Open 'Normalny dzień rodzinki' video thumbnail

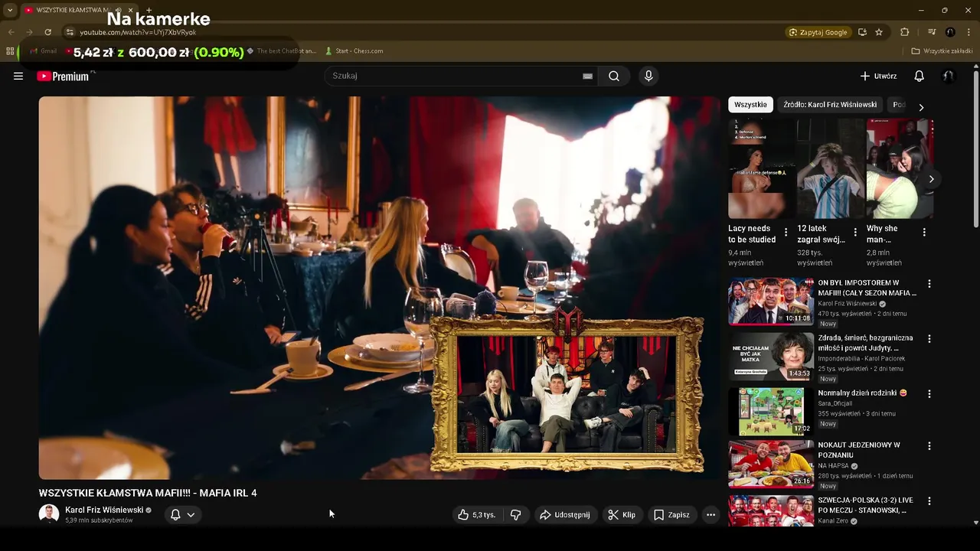pyautogui.click(x=771, y=412)
